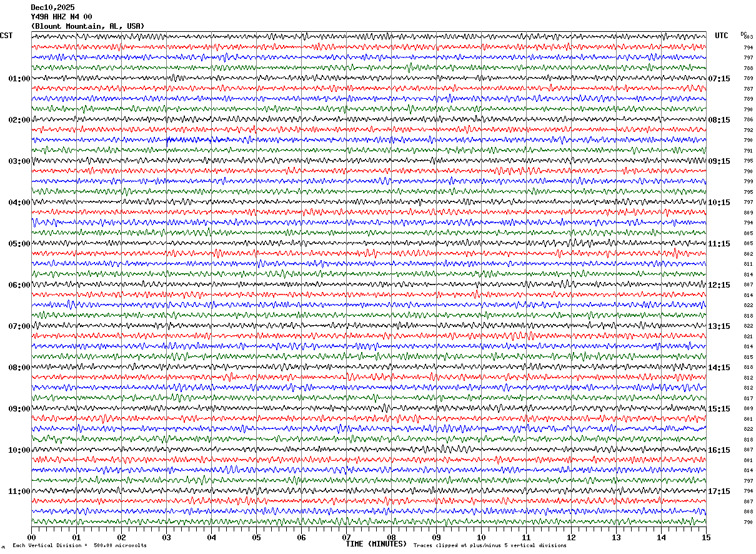
Task: Click minute tick label 05 on time axis
Action: pyautogui.click(x=256, y=537)
